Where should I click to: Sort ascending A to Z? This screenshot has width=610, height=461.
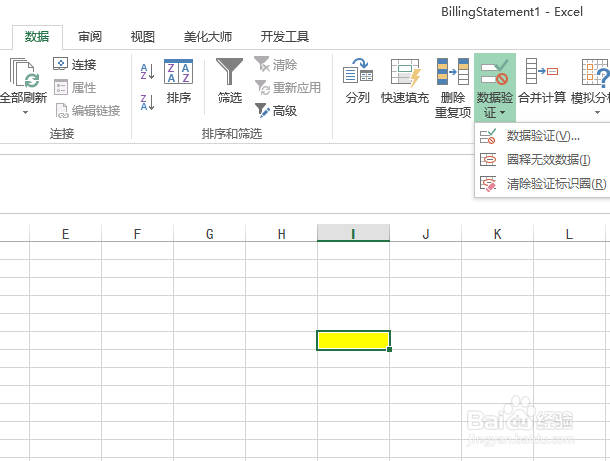147,72
